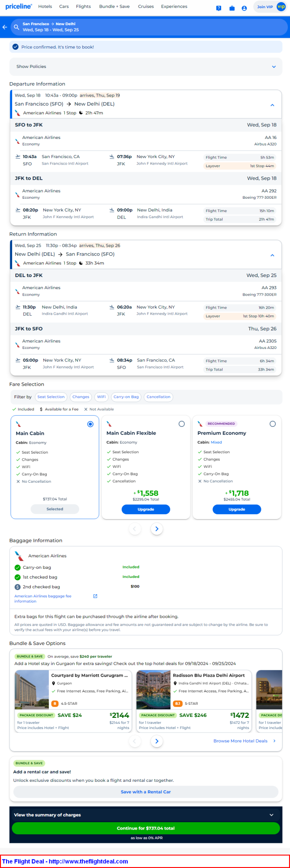
Task: Click the next arrow under fare cards
Action: click(x=157, y=529)
